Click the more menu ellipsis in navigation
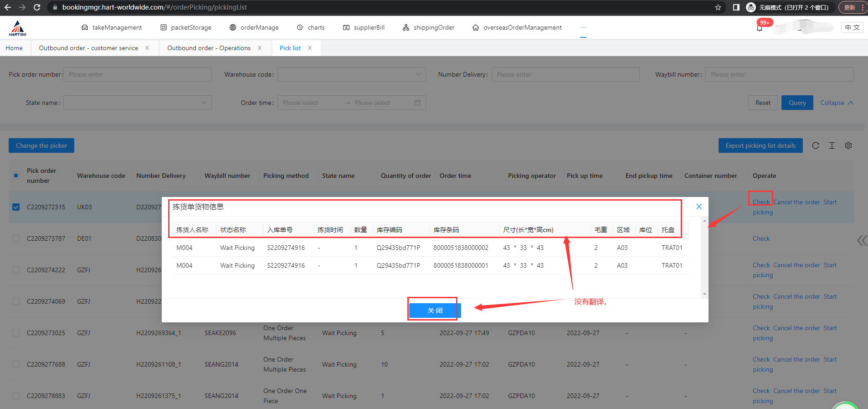 point(583,27)
